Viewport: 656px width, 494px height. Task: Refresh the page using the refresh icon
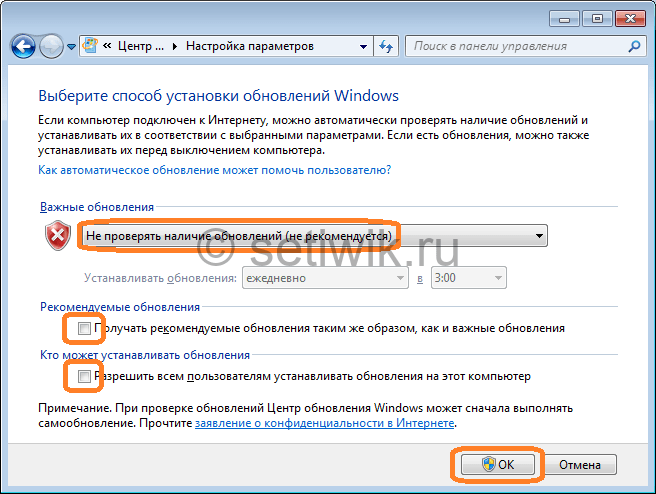[386, 46]
